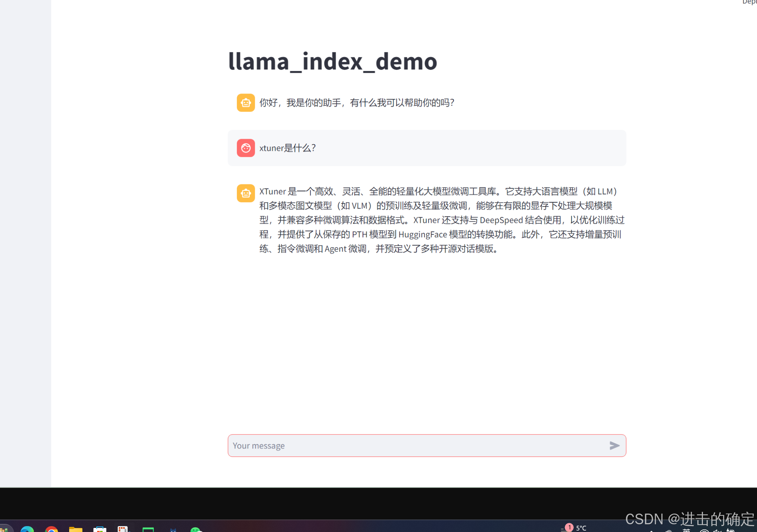Click the send message arrow icon
The width and height of the screenshot is (757, 532).
click(x=614, y=446)
